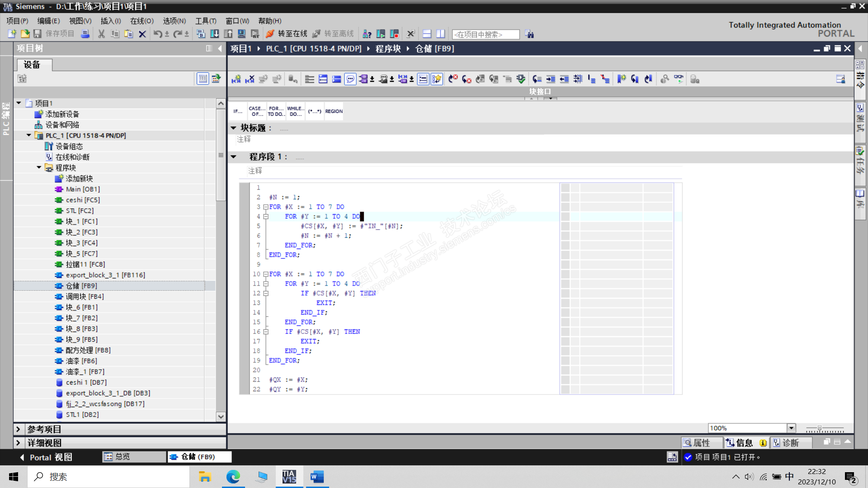Click the Stop CPU icon
Viewport: 868px width, 488px height.
click(x=394, y=34)
